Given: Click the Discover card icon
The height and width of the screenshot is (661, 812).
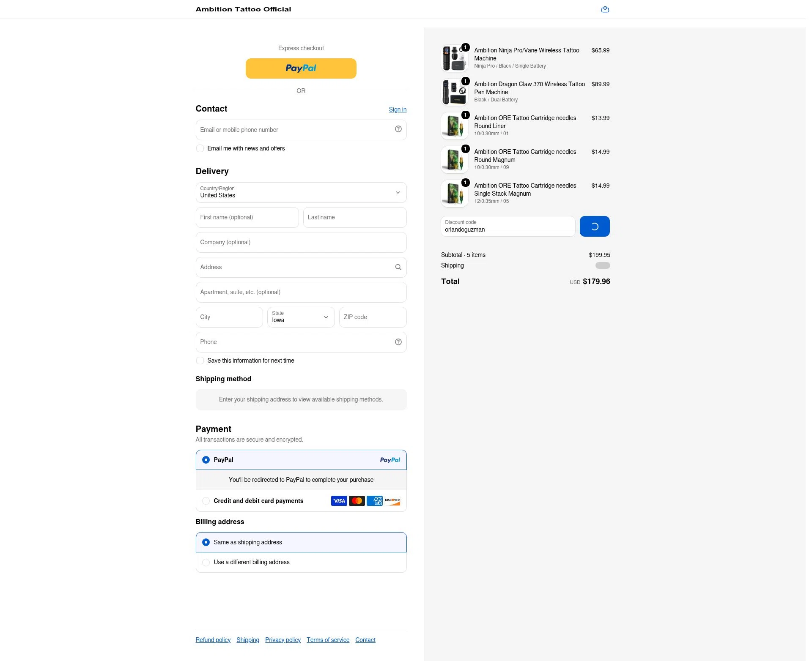Looking at the screenshot, I should point(392,501).
